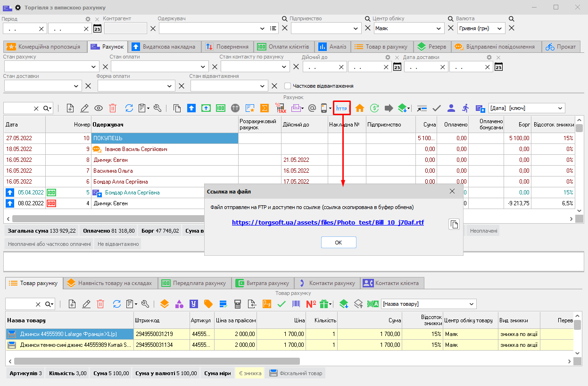
Task: Click the HTTP file link icon
Action: [341, 108]
